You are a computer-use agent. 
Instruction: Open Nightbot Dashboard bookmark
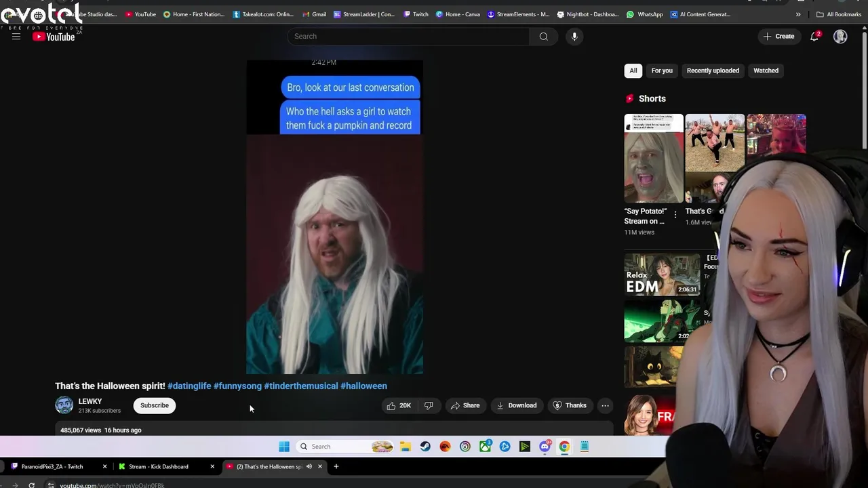pyautogui.click(x=588, y=14)
